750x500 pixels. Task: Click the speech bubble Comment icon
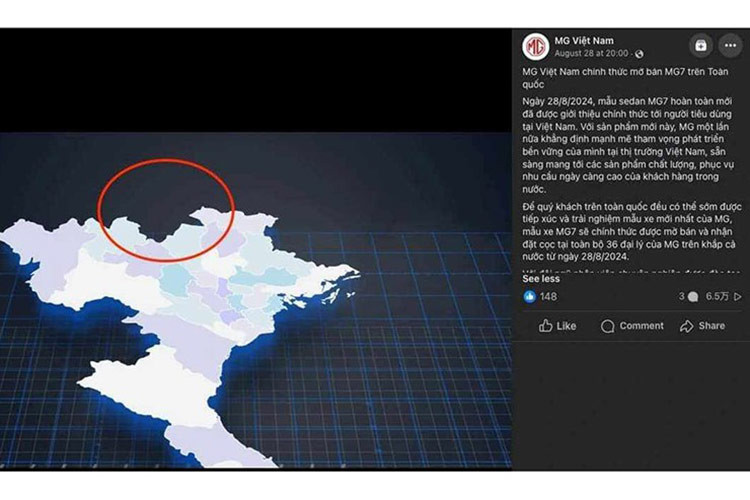tap(607, 326)
